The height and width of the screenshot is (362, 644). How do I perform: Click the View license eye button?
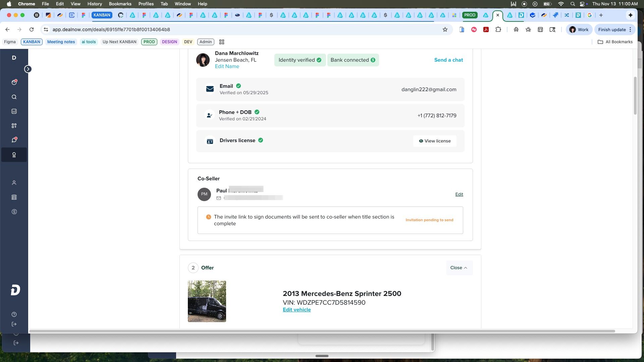[435, 141]
